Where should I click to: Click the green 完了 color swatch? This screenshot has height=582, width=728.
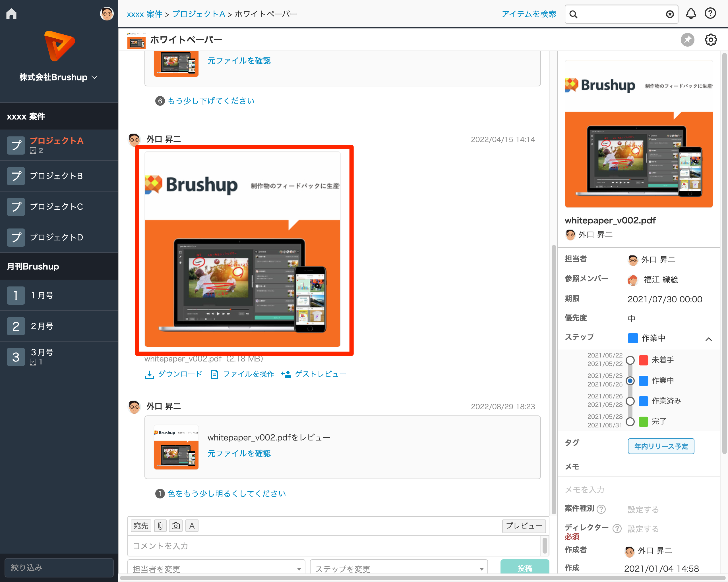(644, 421)
